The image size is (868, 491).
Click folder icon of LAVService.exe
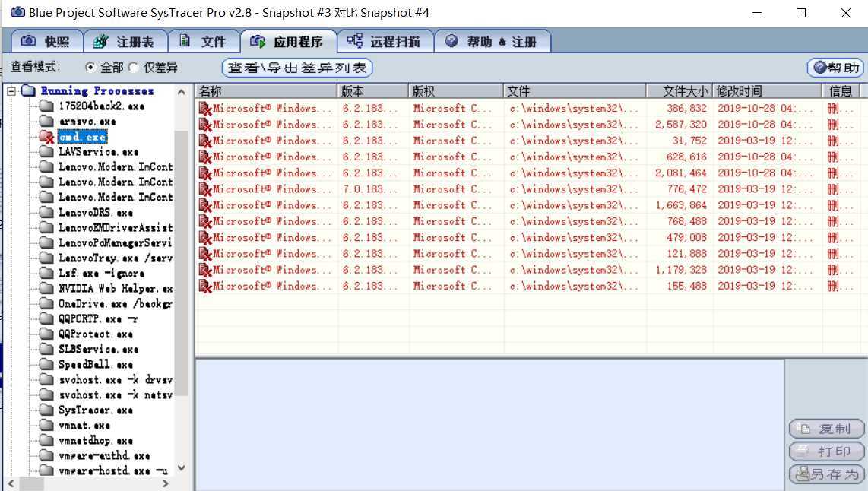pyautogui.click(x=47, y=151)
